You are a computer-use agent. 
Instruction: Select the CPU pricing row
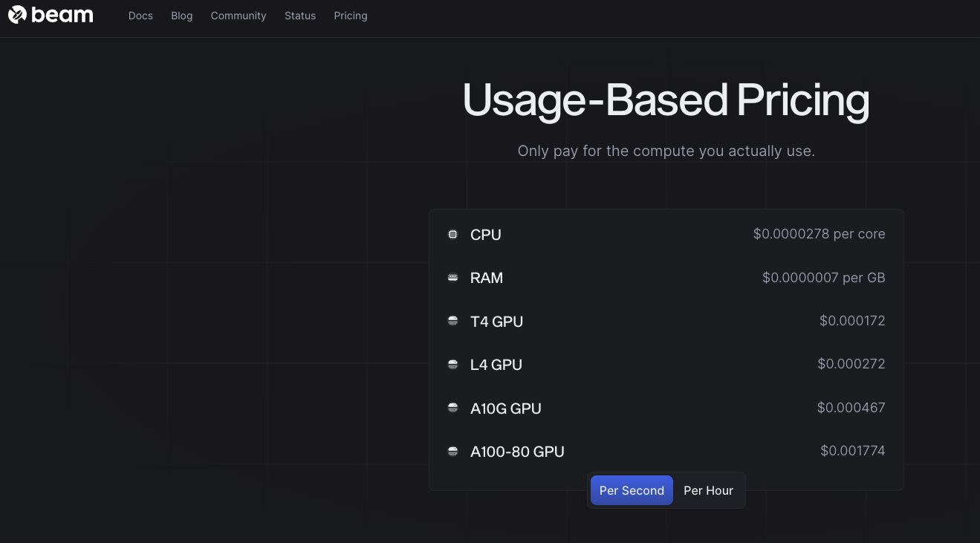pos(666,234)
